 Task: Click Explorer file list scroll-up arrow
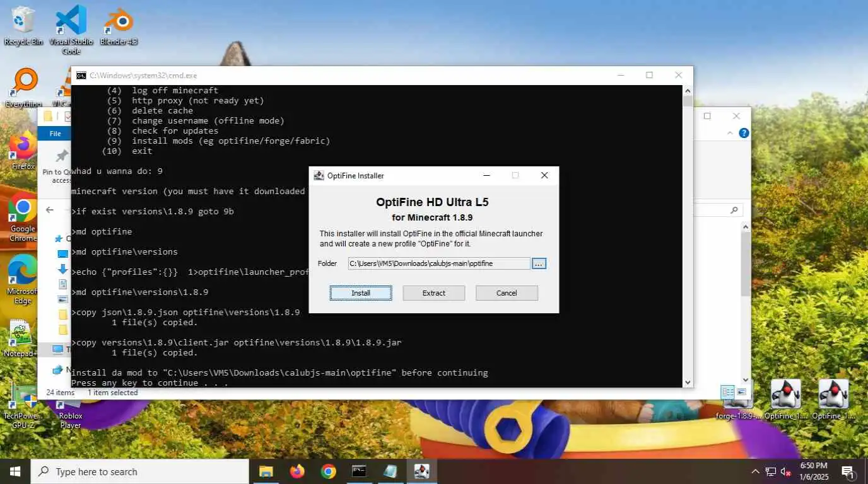pos(746,228)
